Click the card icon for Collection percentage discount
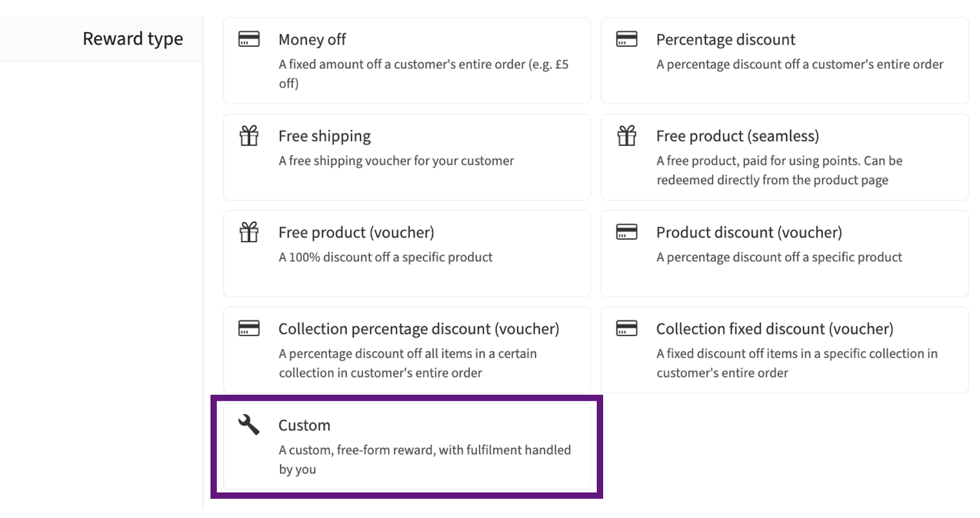 point(248,328)
